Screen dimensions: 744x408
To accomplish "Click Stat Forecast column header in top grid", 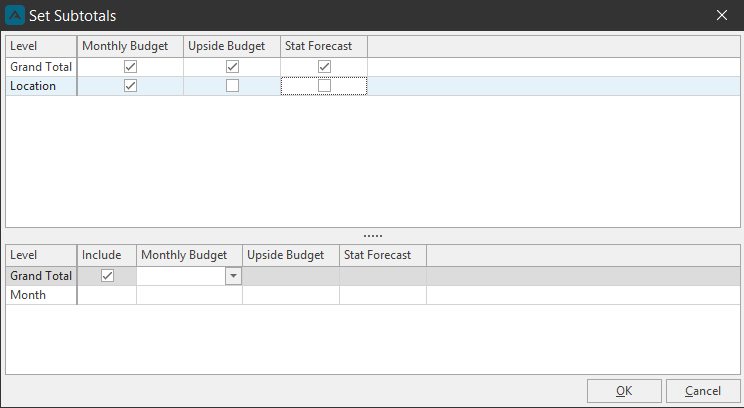I will pos(324,46).
